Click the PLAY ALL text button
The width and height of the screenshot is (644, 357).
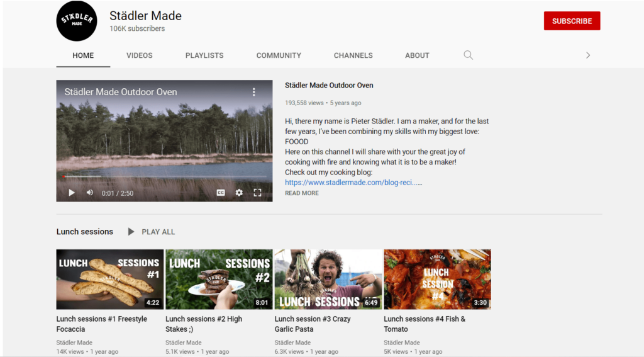coord(158,232)
